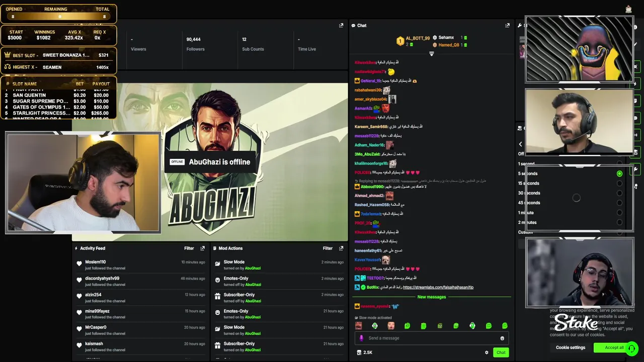Click AbuGhazi name in top Slow Mode entry
The image size is (644, 362).
(x=253, y=268)
